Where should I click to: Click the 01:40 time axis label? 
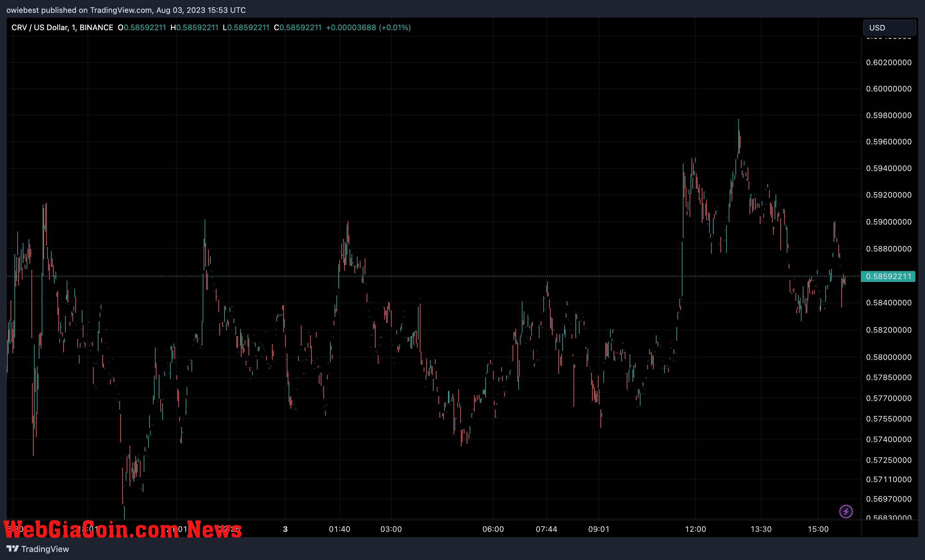click(x=339, y=529)
